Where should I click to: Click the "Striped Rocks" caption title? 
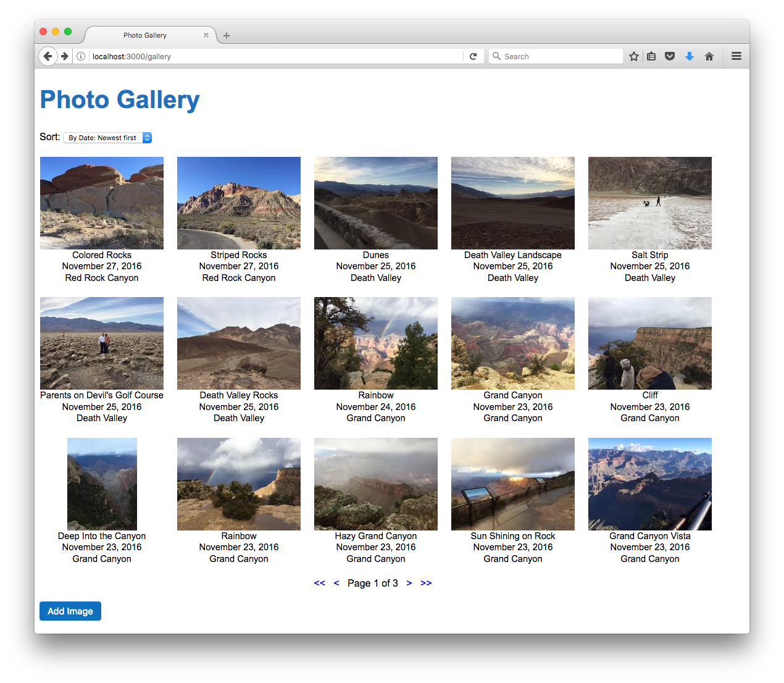239,255
